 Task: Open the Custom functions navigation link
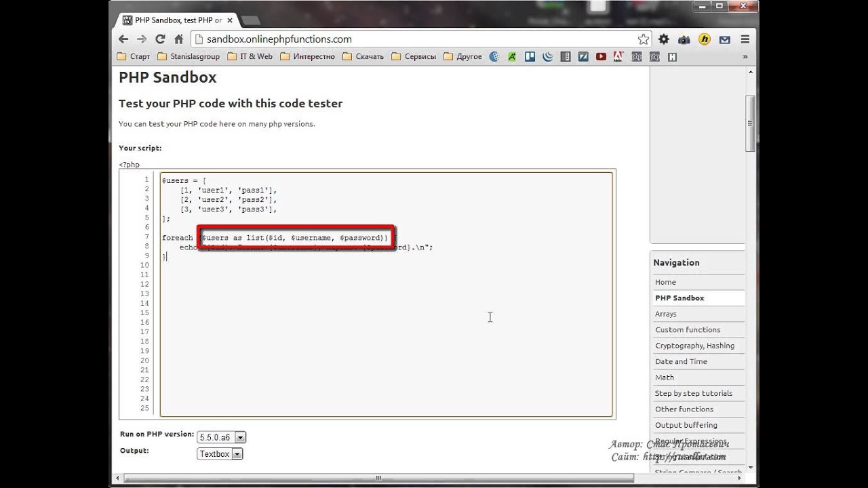pyautogui.click(x=688, y=329)
